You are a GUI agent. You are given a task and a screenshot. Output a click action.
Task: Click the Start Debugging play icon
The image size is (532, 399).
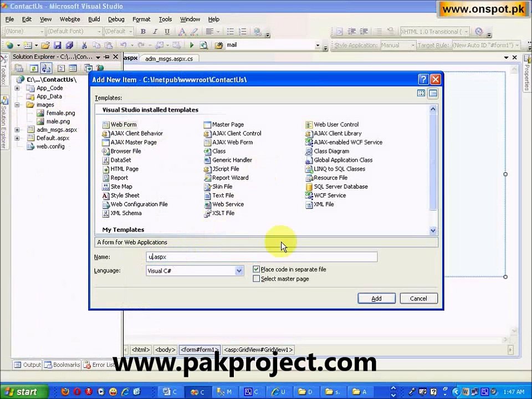click(x=192, y=45)
